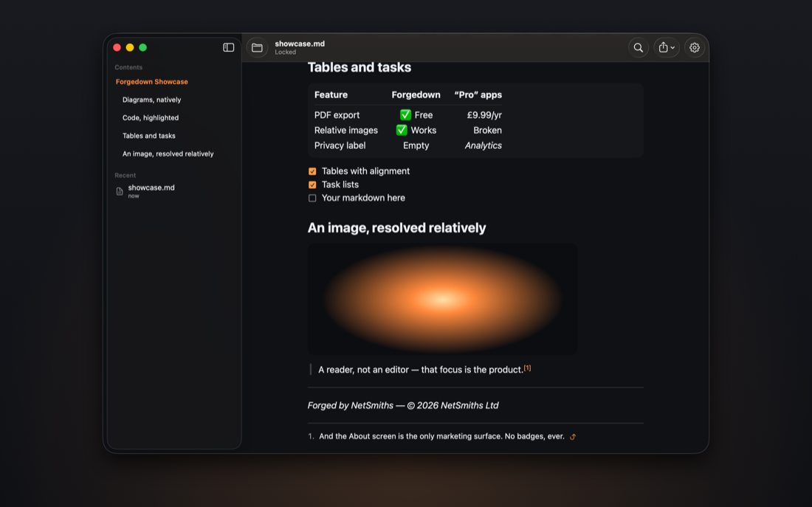
Task: Click the 'PDF export' table cell
Action: tap(337, 115)
